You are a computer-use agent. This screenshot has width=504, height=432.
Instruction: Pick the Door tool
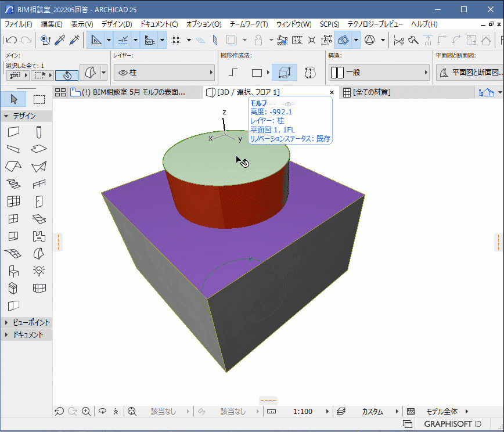pyautogui.click(x=39, y=201)
